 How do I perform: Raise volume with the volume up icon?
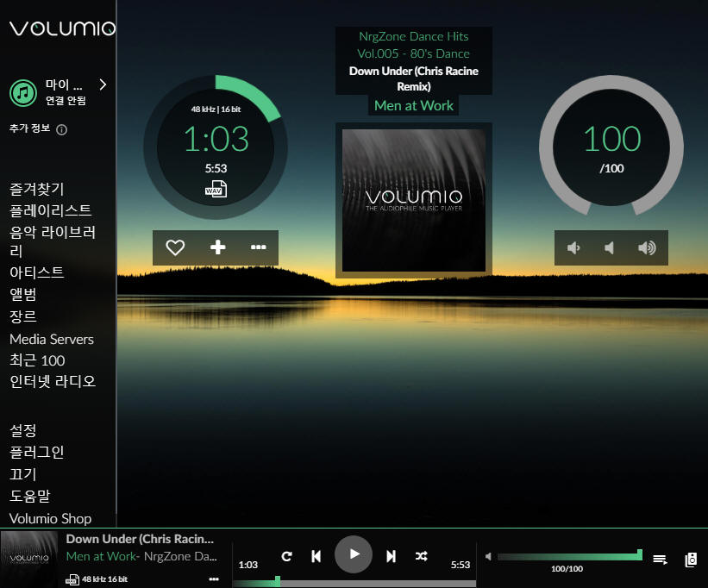[647, 247]
